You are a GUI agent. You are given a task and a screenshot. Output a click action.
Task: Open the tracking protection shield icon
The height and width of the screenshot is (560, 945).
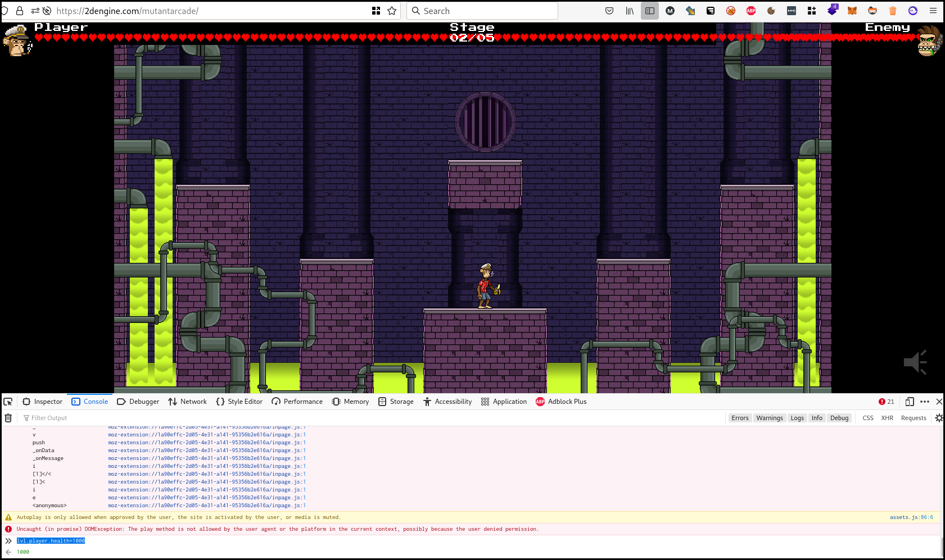click(4, 11)
